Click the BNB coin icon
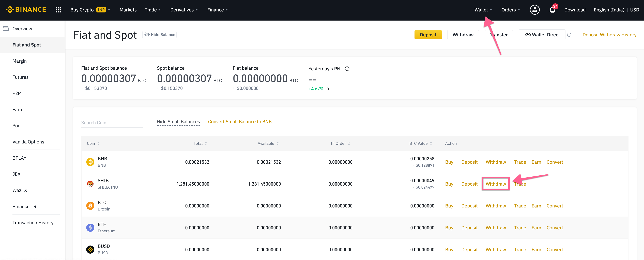Viewport: 644px width, 260px height. click(90, 162)
